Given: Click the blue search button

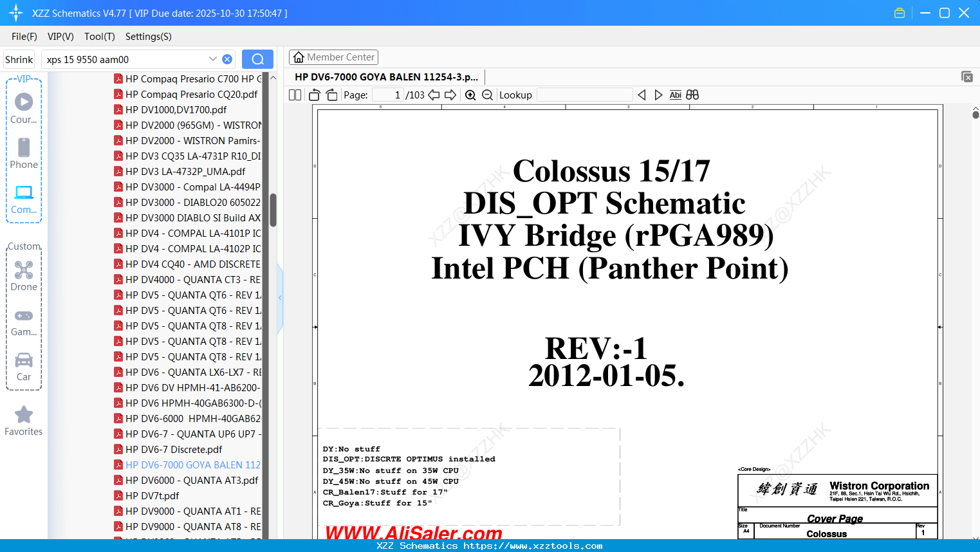Looking at the screenshot, I should point(257,59).
